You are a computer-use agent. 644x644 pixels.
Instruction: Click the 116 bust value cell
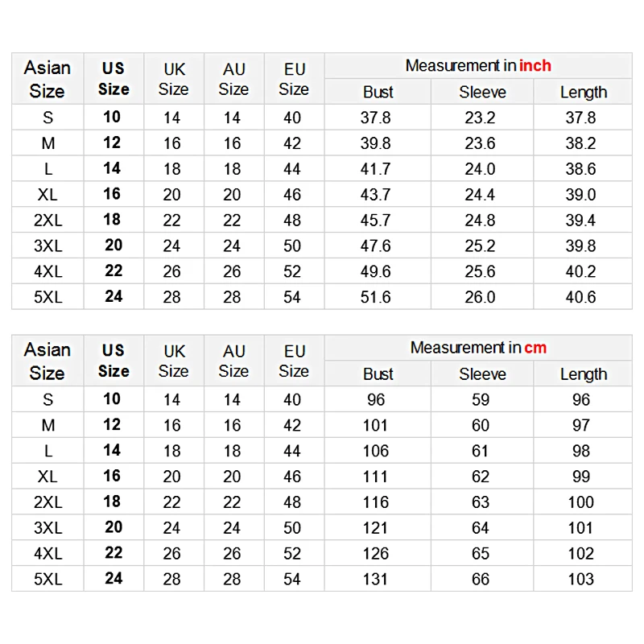[376, 502]
